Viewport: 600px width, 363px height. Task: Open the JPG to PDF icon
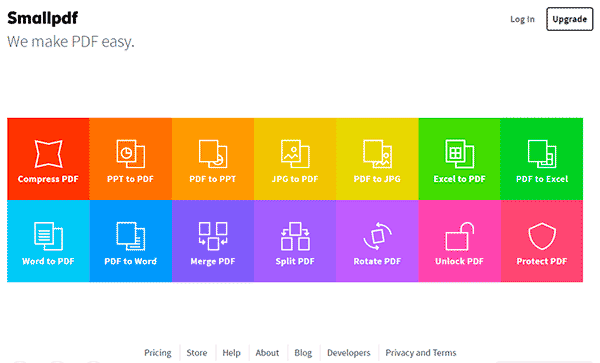tap(295, 154)
